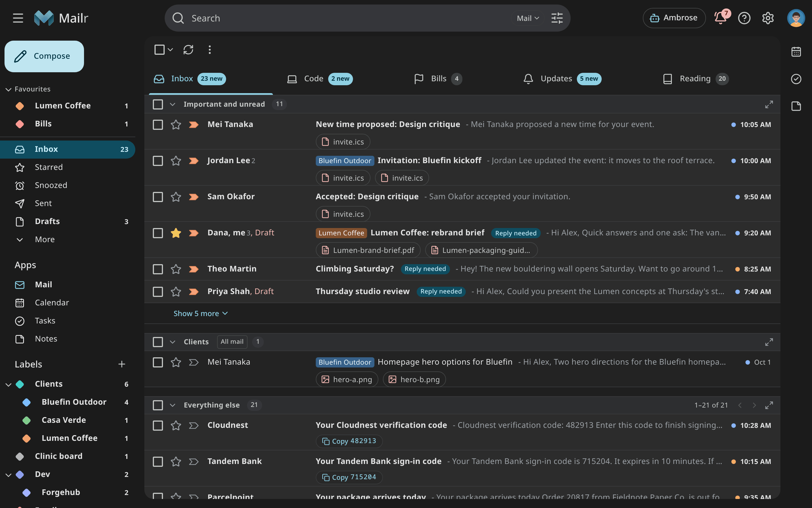The image size is (812, 508).
Task: Collapse the Favourites sidebar group
Action: 8,89
